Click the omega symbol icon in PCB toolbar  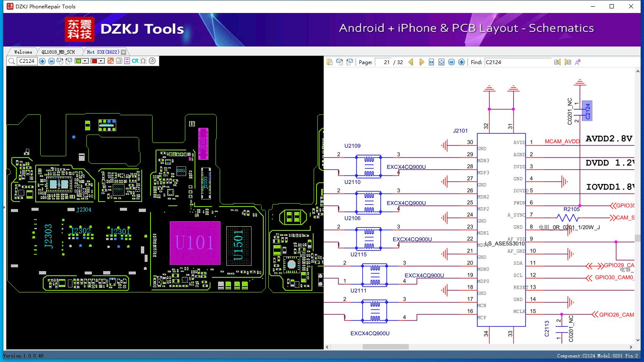[x=143, y=61]
